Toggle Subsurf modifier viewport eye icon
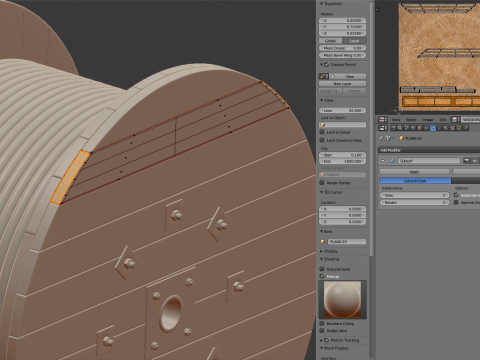480x360 pixels. click(x=475, y=161)
